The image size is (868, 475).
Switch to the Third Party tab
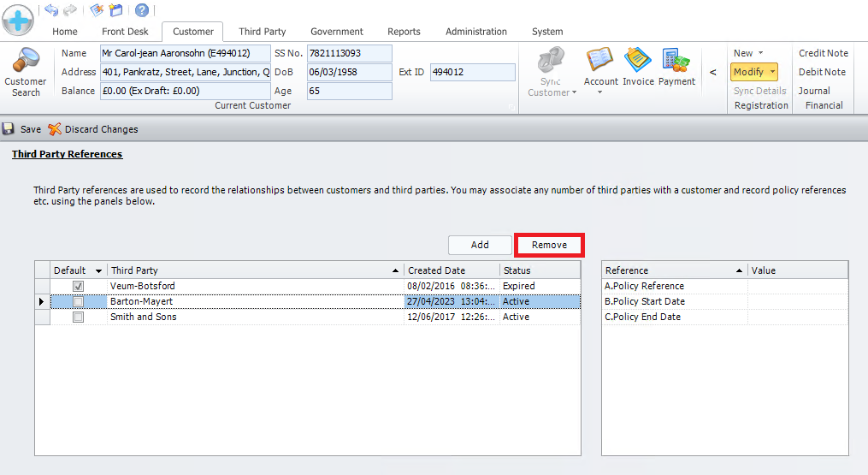[263, 32]
